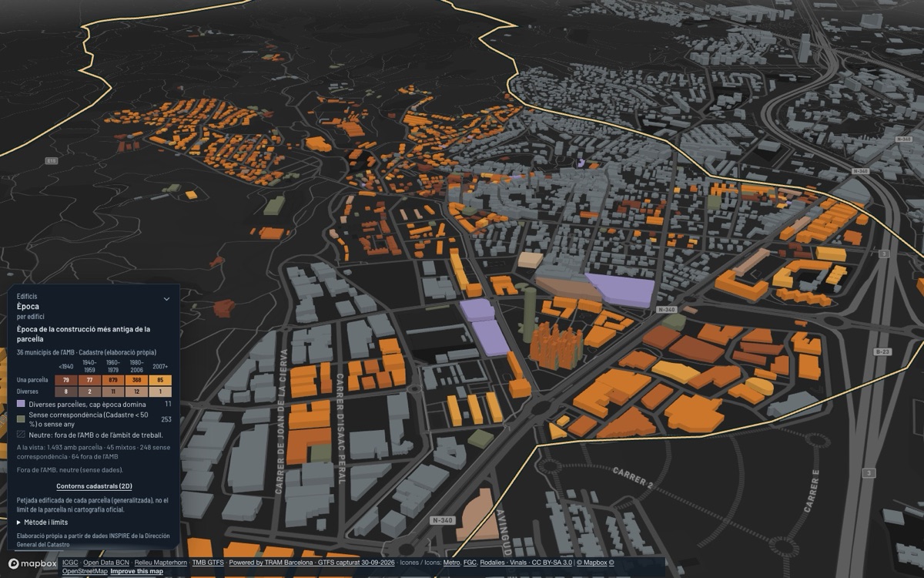Select Diverses 2007+ swatch (1)
Image resolution: width=924 pixels, height=578 pixels.
coord(160,391)
